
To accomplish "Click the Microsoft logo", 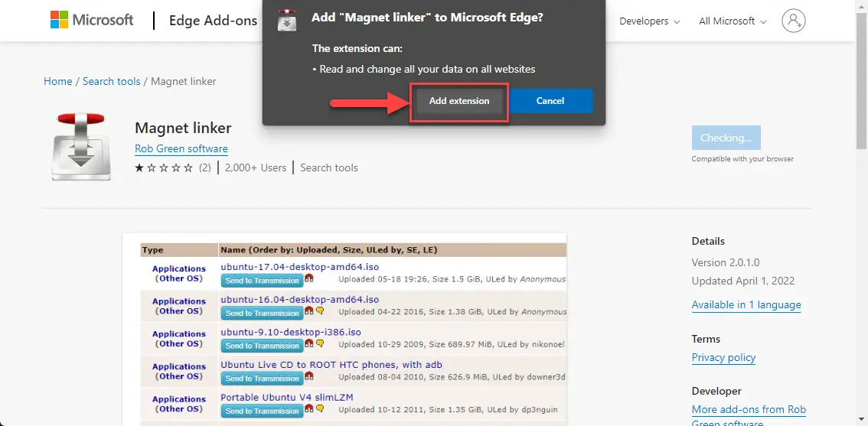I will point(92,21).
